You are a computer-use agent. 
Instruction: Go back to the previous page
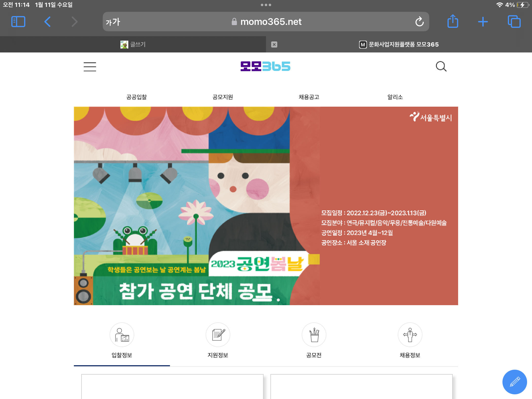pyautogui.click(x=47, y=22)
